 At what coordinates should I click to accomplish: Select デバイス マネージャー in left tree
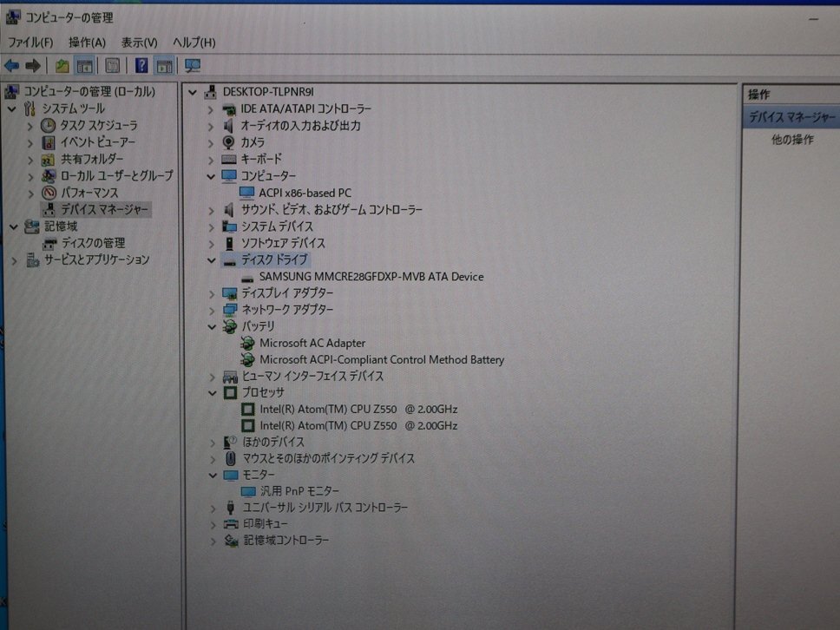[x=104, y=209]
